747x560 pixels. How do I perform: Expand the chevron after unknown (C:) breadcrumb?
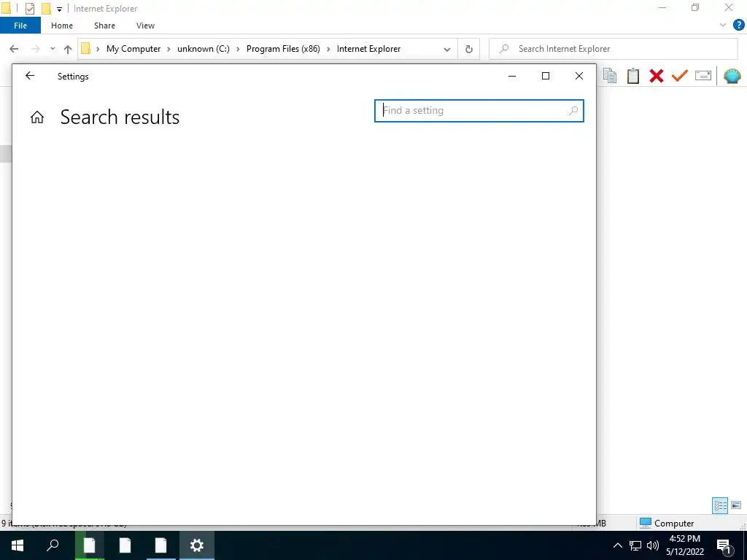pos(239,49)
